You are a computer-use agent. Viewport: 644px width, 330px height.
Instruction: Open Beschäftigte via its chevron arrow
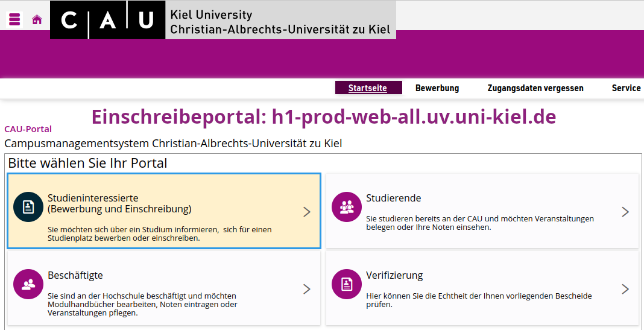coord(307,289)
